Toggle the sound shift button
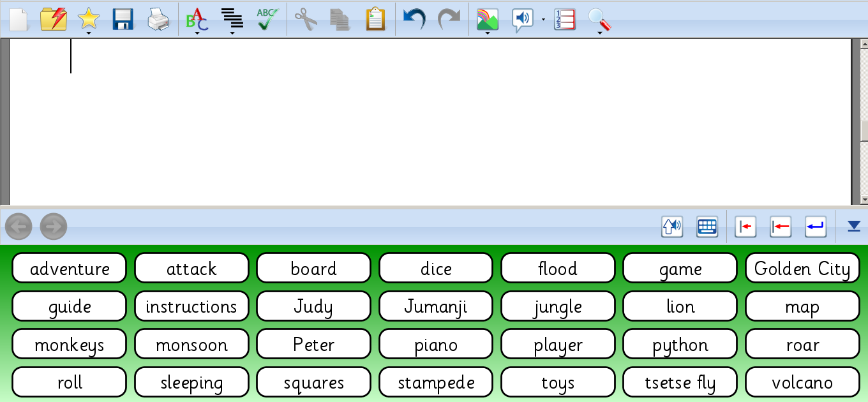Image resolution: width=868 pixels, height=402 pixels. [672, 227]
